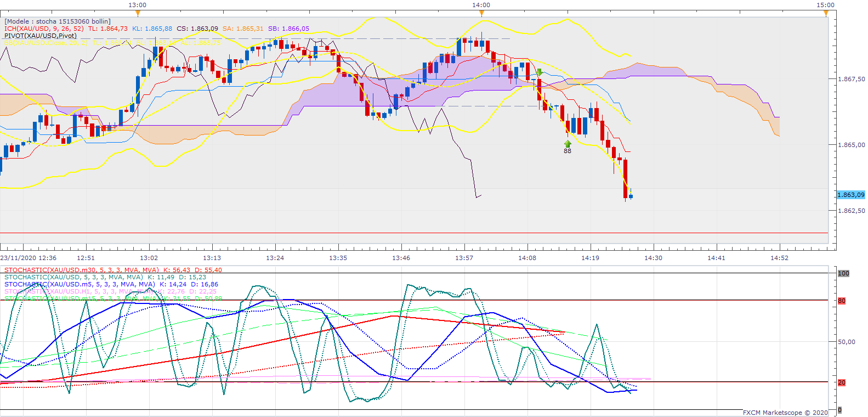The height and width of the screenshot is (417, 868).
Task: Click the 23/11/2020 12:36 date label
Action: click(x=29, y=258)
